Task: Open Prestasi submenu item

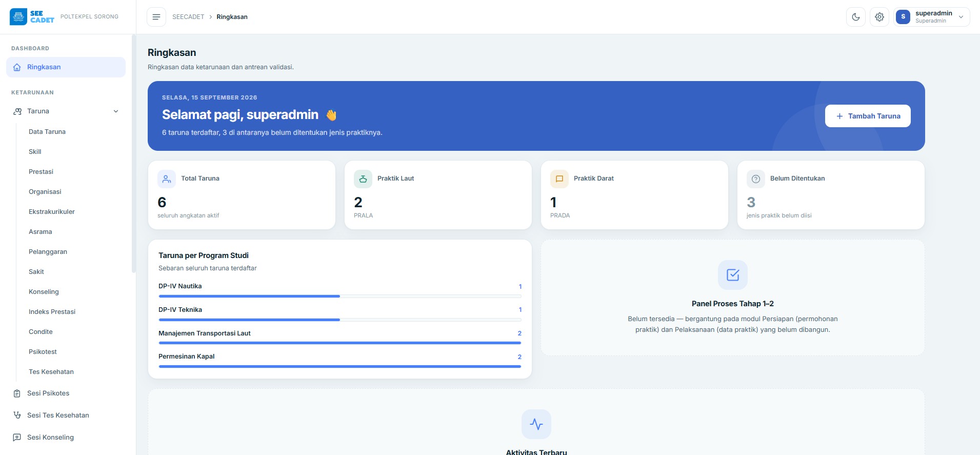Action: (41, 172)
